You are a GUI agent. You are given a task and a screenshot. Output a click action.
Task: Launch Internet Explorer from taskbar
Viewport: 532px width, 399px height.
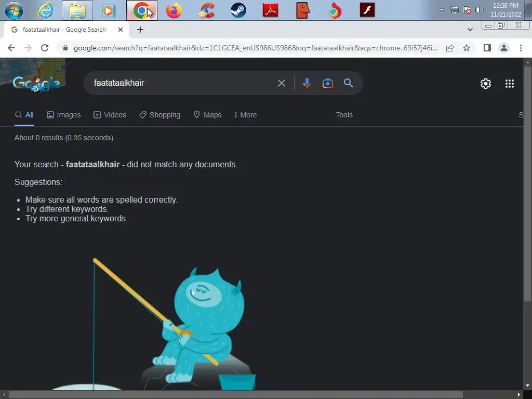pyautogui.click(x=45, y=10)
